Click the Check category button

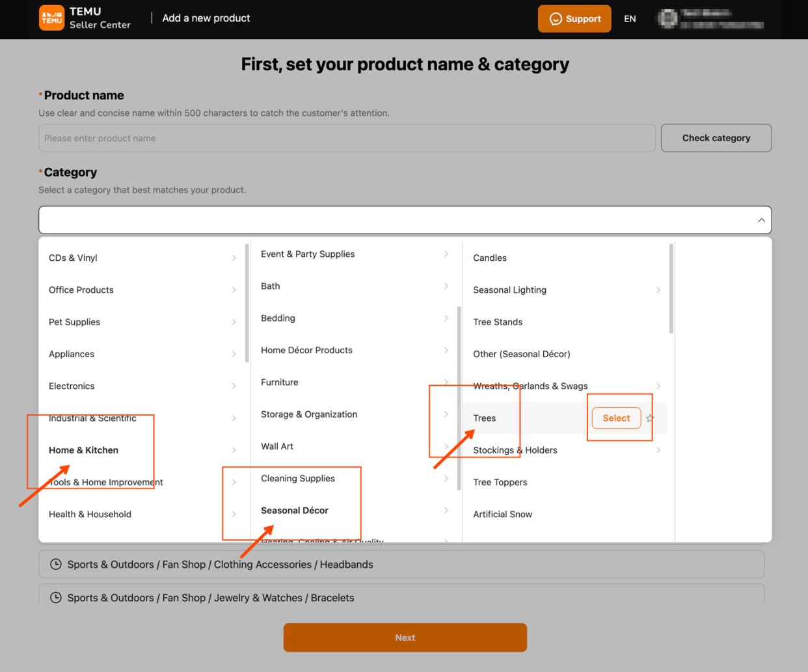pyautogui.click(x=716, y=138)
